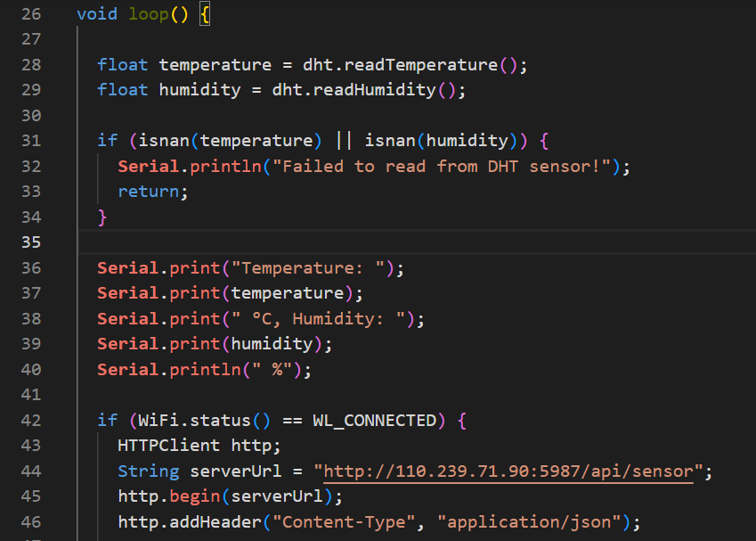Click line number 28 in the gutter
Viewport: 756px width, 541px height.
pos(31,65)
